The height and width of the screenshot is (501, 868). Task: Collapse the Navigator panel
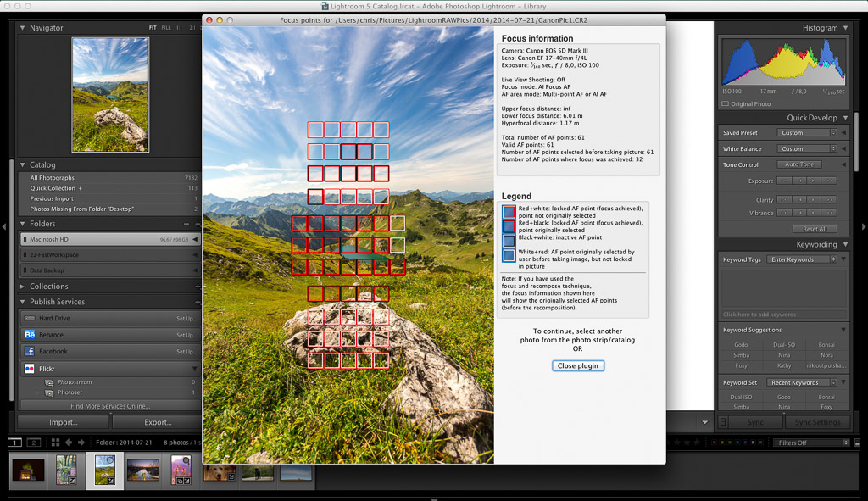click(x=23, y=28)
